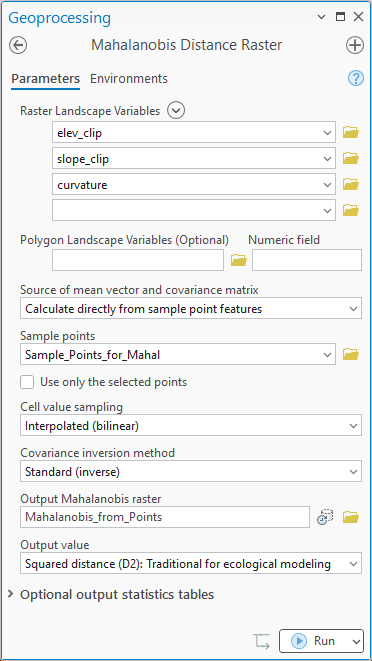Expand Raster Landscape Variables options circle chevron

coord(176,111)
